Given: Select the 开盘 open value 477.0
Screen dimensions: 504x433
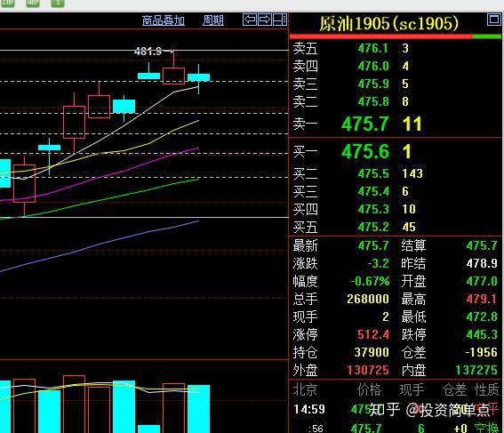Looking at the screenshot, I should click(x=482, y=282).
